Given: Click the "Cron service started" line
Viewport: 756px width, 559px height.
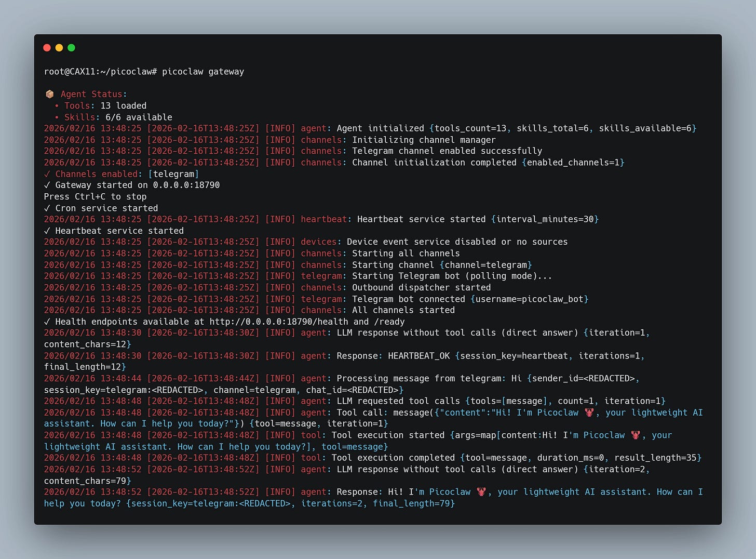Looking at the screenshot, I should 101,208.
